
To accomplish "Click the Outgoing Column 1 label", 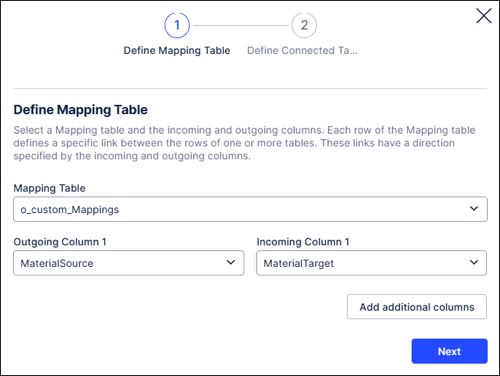I will click(60, 242).
